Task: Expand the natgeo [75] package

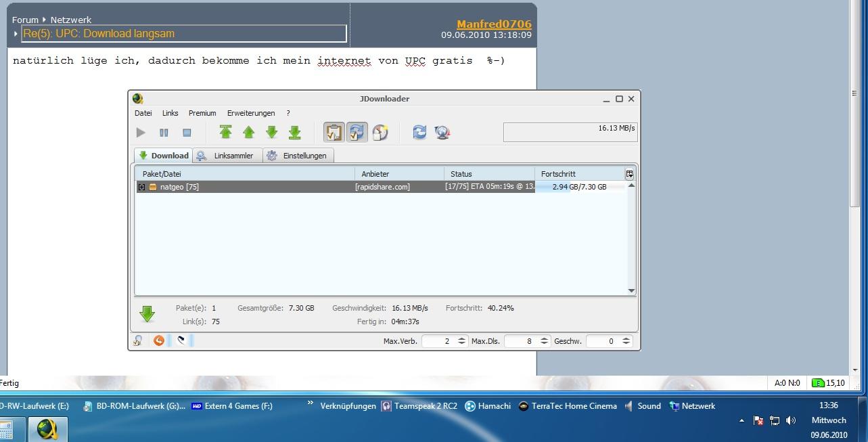Action: pyautogui.click(x=141, y=187)
